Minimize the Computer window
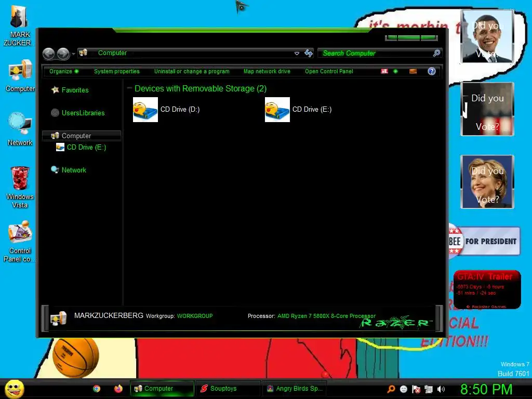 pyautogui.click(x=392, y=37)
